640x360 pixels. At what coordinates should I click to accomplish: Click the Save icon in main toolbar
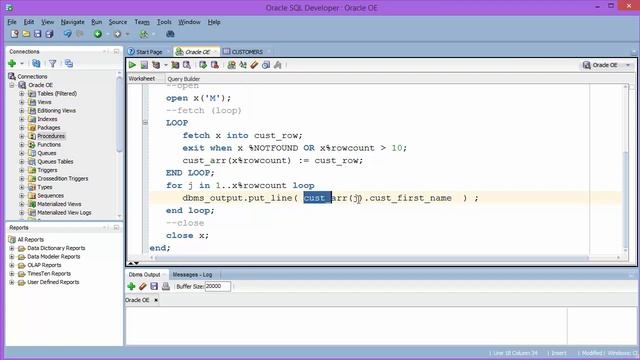(38, 34)
